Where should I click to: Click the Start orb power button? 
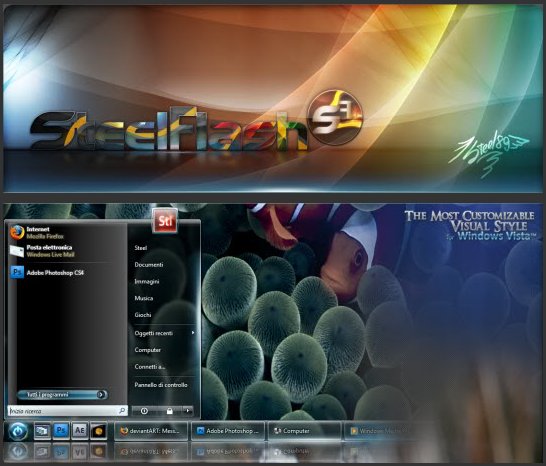18,431
